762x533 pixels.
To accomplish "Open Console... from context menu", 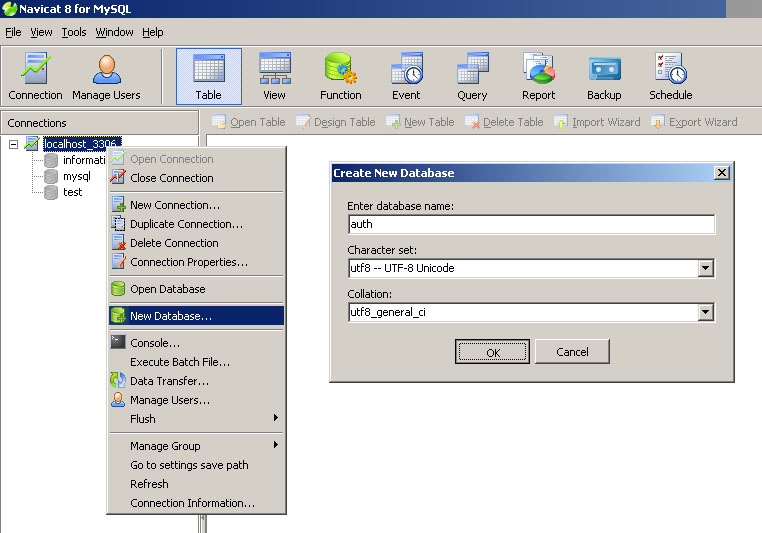I will click(x=197, y=343).
